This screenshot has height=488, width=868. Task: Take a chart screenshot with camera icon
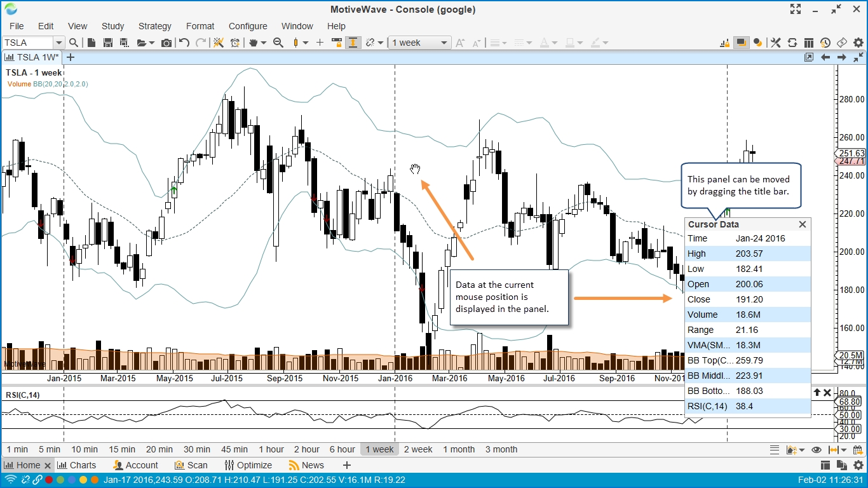[x=166, y=43]
